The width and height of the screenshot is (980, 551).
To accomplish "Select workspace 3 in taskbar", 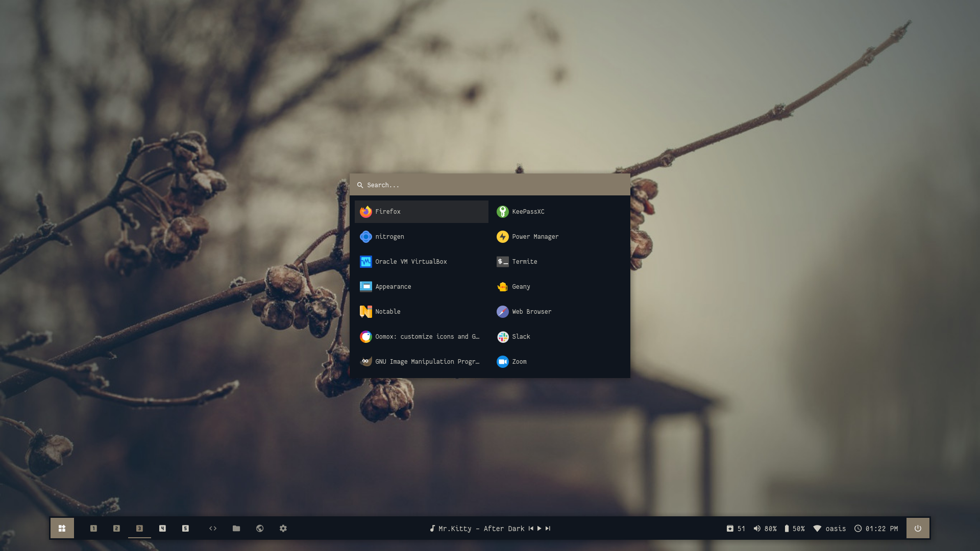I will (x=139, y=528).
